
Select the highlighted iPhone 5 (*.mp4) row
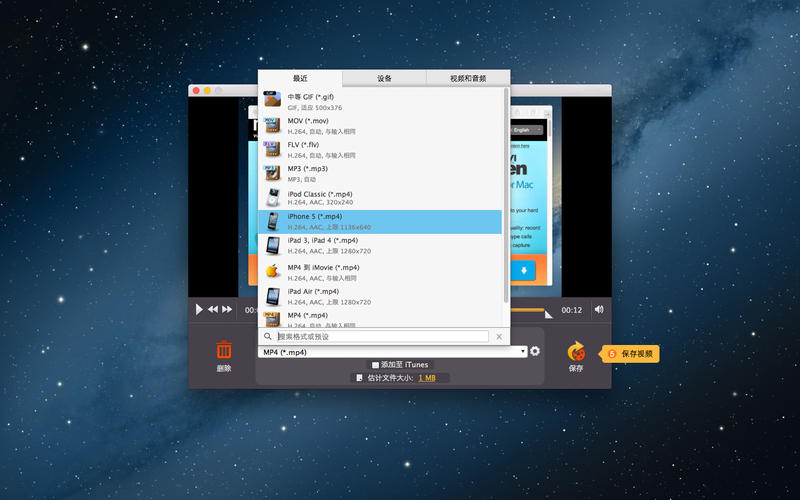[380, 221]
